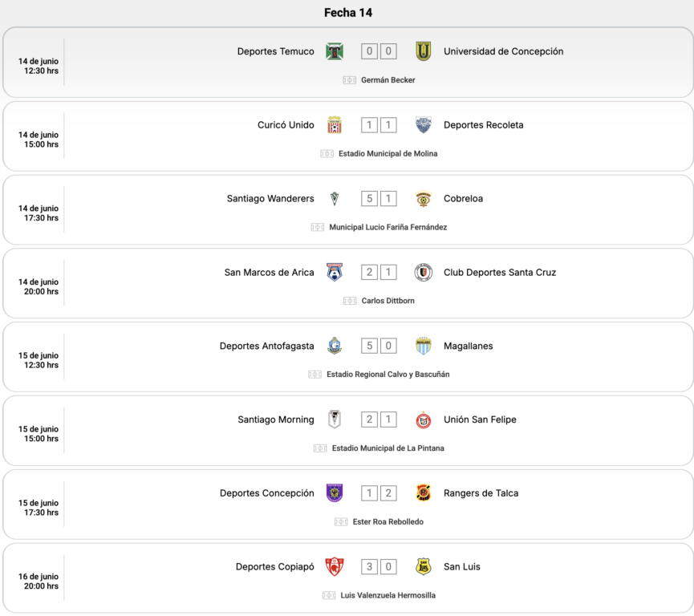Click stadium icon beside Germán Becker
Image resolution: width=694 pixels, height=616 pixels.
pyautogui.click(x=349, y=80)
